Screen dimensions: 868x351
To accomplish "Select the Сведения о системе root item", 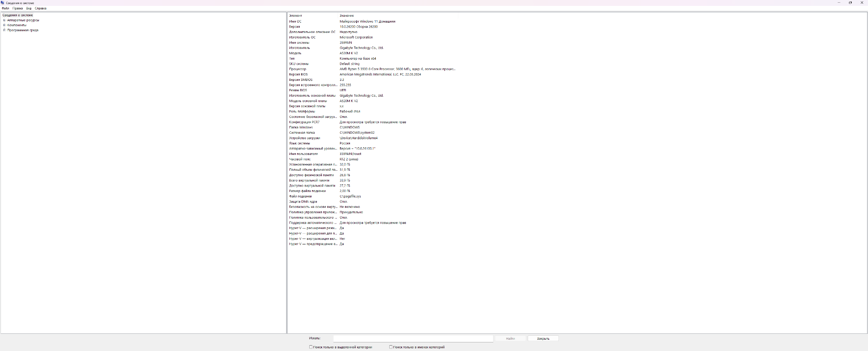I will (18, 15).
